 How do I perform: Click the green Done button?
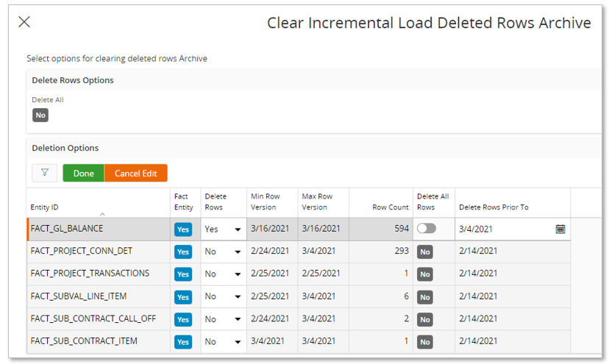[84, 174]
